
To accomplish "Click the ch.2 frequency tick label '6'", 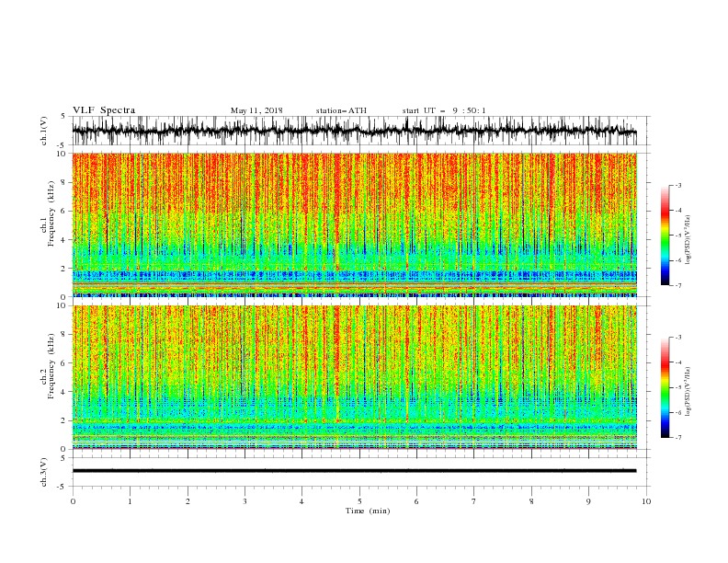I will click(64, 363).
